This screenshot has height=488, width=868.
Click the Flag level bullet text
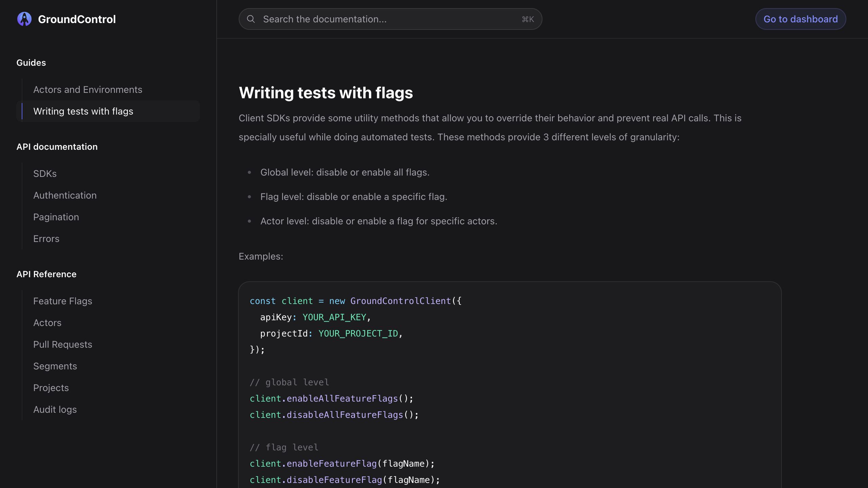354,197
